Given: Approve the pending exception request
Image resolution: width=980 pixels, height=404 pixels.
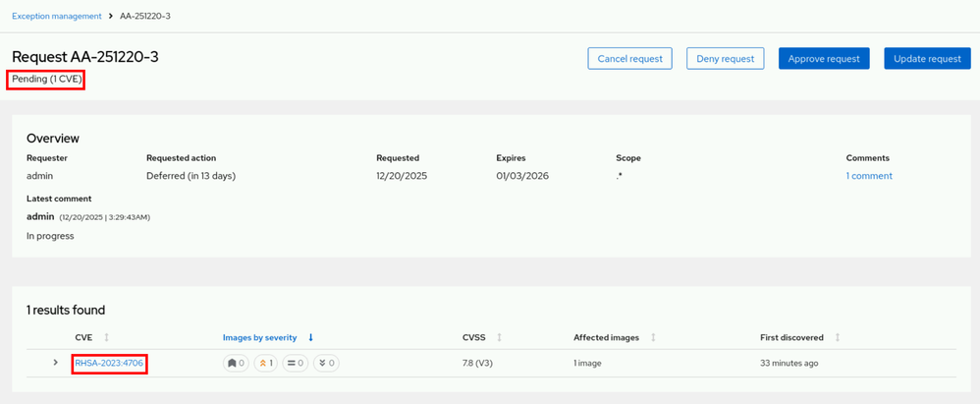Looking at the screenshot, I should 825,58.
